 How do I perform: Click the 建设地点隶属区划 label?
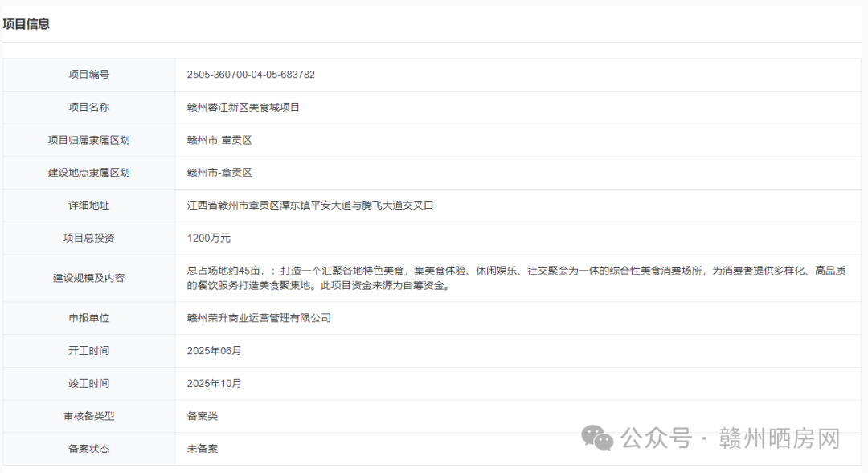[x=88, y=173]
